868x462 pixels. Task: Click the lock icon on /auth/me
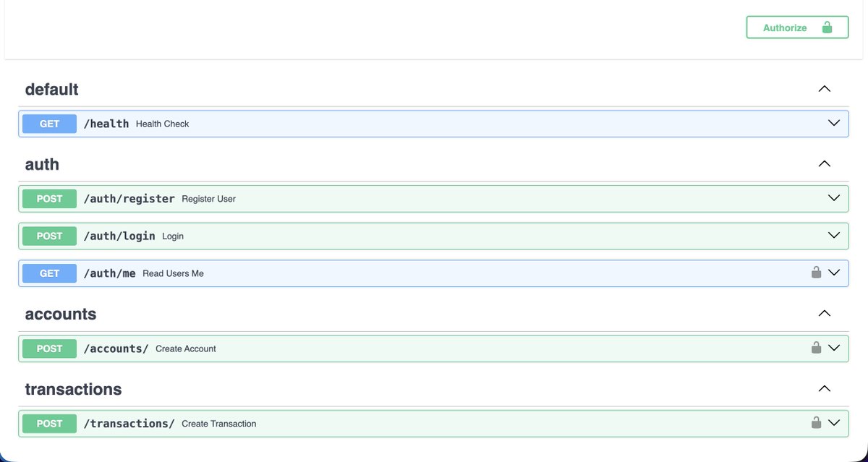(816, 273)
